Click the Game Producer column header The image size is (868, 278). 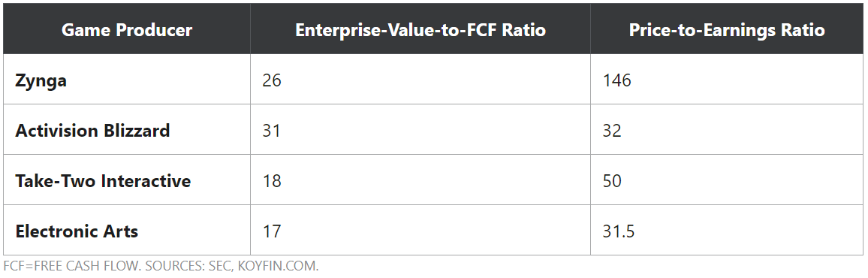coord(127,30)
